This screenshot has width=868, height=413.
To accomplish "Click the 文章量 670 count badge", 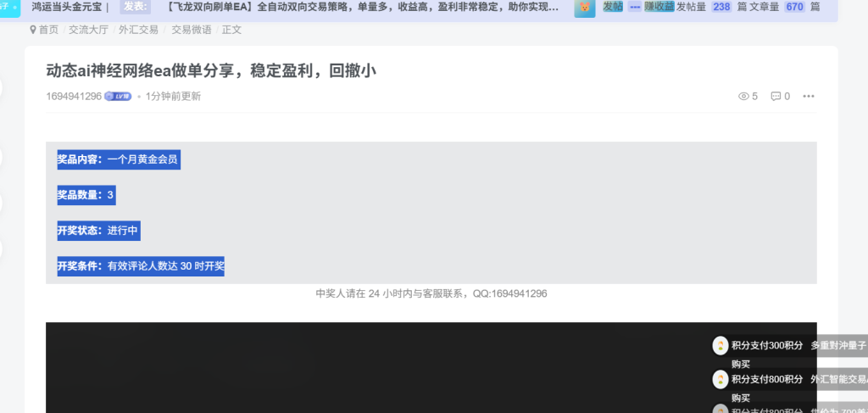I will (794, 7).
